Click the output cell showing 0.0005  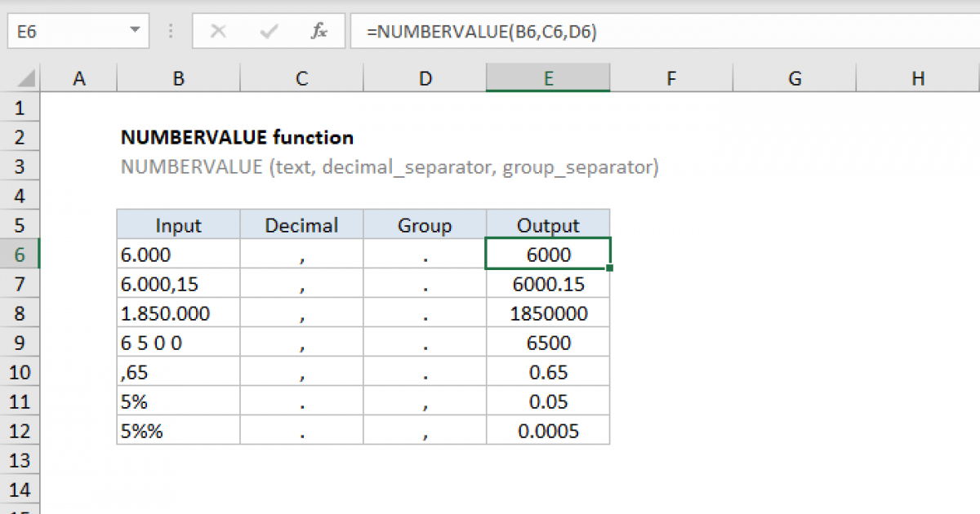point(548,431)
